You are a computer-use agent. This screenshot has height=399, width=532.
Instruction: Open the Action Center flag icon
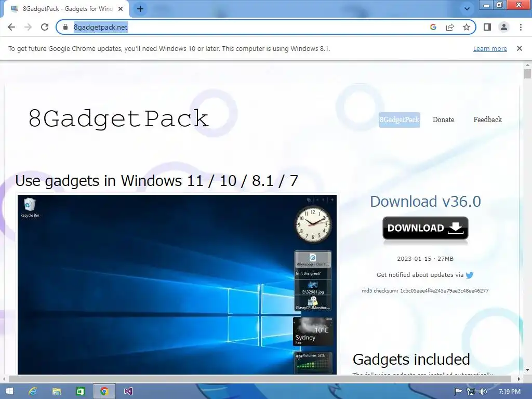coord(458,392)
